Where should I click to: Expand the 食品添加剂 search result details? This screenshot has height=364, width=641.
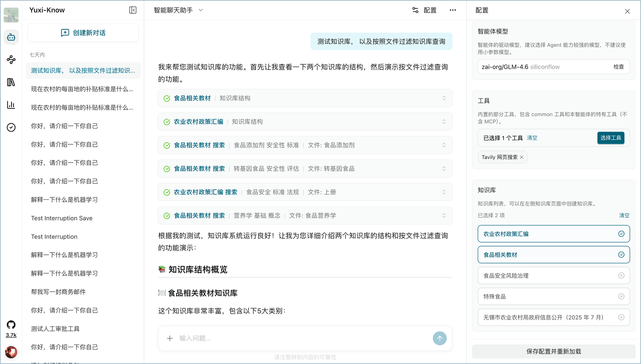pos(444,145)
